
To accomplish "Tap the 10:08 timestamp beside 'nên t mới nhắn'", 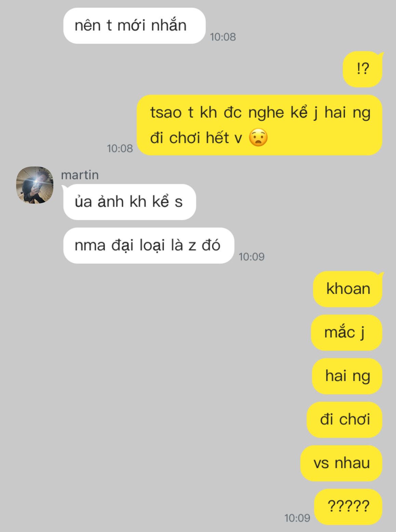I will 223,37.
